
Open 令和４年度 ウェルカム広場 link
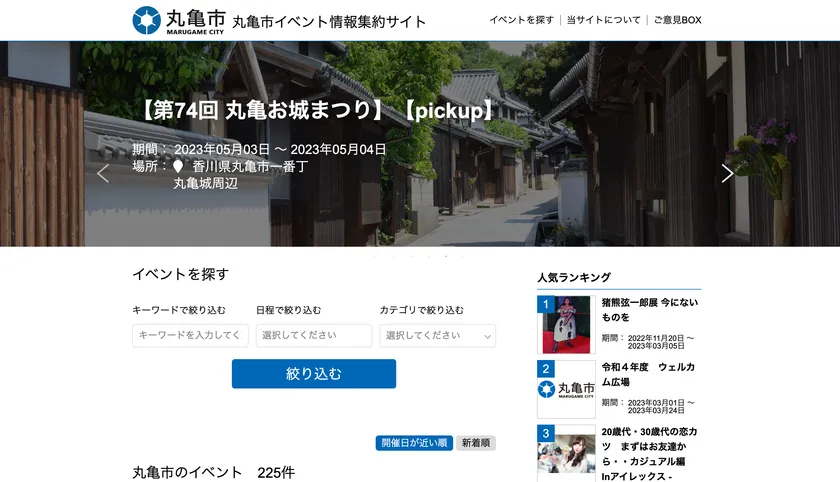click(x=648, y=374)
